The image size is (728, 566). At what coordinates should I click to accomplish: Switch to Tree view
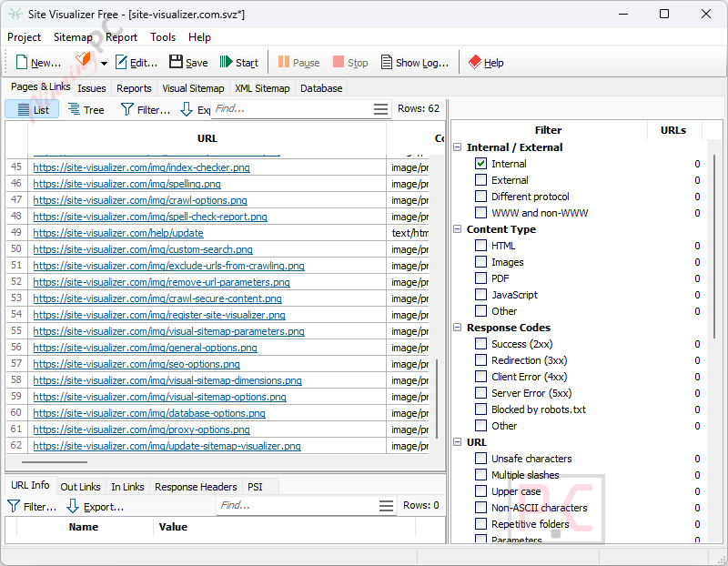tap(86, 109)
